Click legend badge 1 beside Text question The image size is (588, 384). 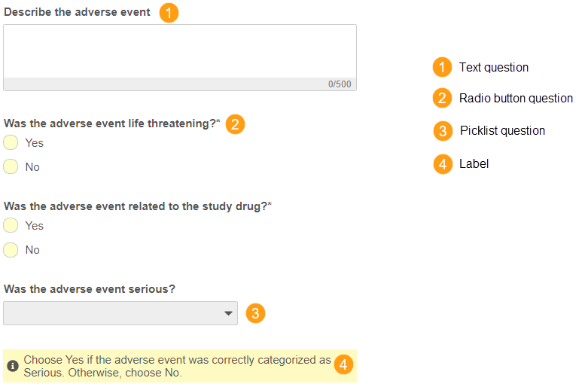[443, 68]
